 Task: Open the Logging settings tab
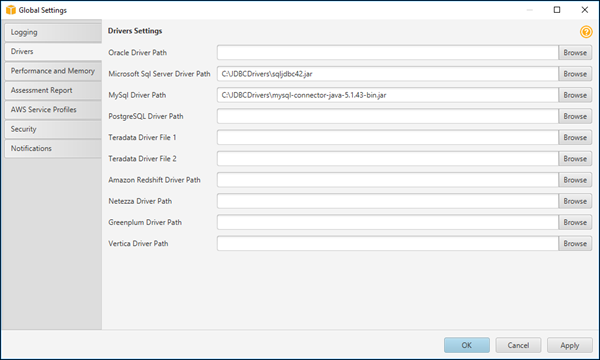[x=53, y=33]
